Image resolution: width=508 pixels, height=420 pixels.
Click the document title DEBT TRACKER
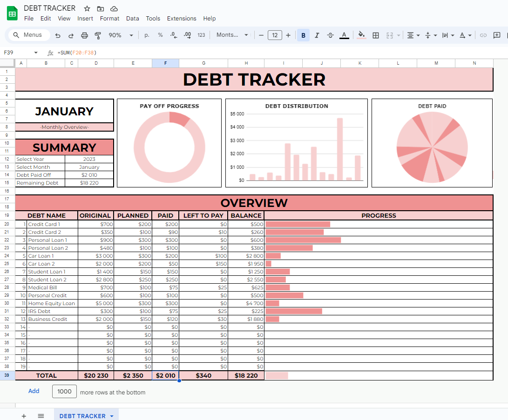point(49,8)
